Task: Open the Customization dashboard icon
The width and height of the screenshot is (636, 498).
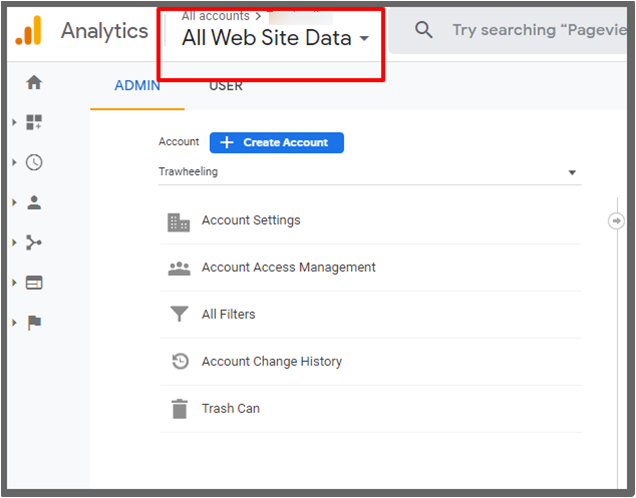Action: click(x=34, y=122)
